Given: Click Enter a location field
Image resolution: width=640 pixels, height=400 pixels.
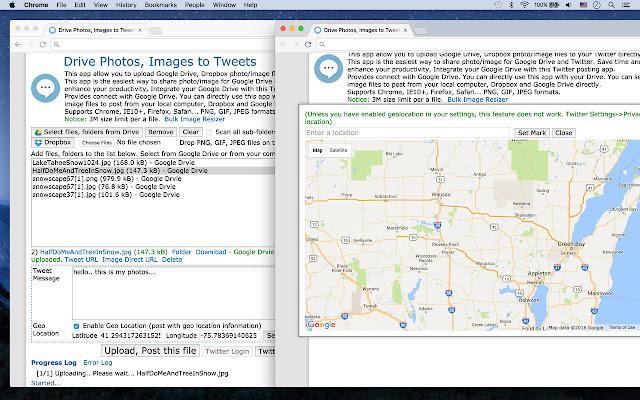Looking at the screenshot, I should coord(407,133).
